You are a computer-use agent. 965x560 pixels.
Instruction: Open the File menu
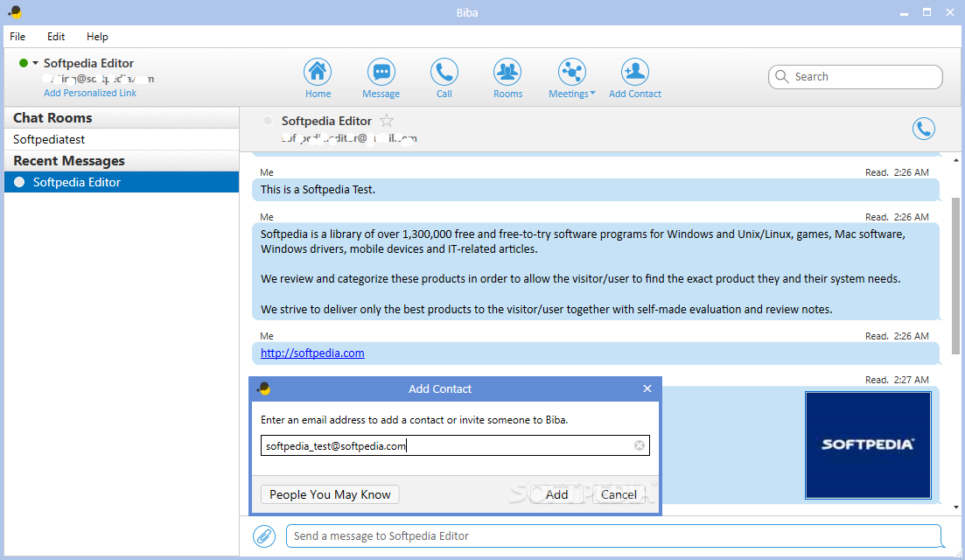pos(17,36)
